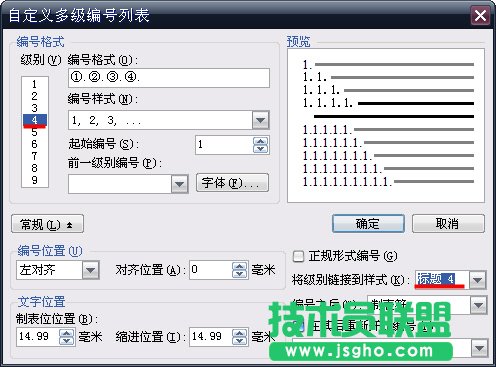
Task: Click the 标题 4 linked style field
Action: tap(442, 279)
